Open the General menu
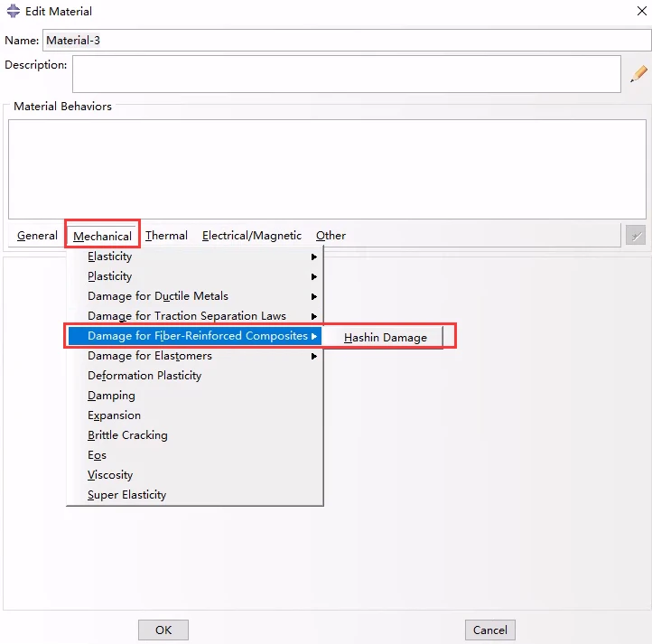 [37, 236]
